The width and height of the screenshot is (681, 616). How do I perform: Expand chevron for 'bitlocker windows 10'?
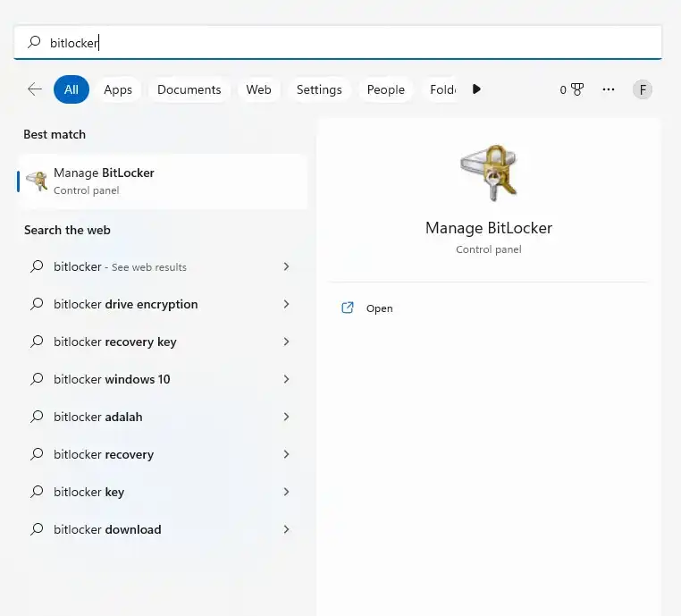[x=286, y=379]
